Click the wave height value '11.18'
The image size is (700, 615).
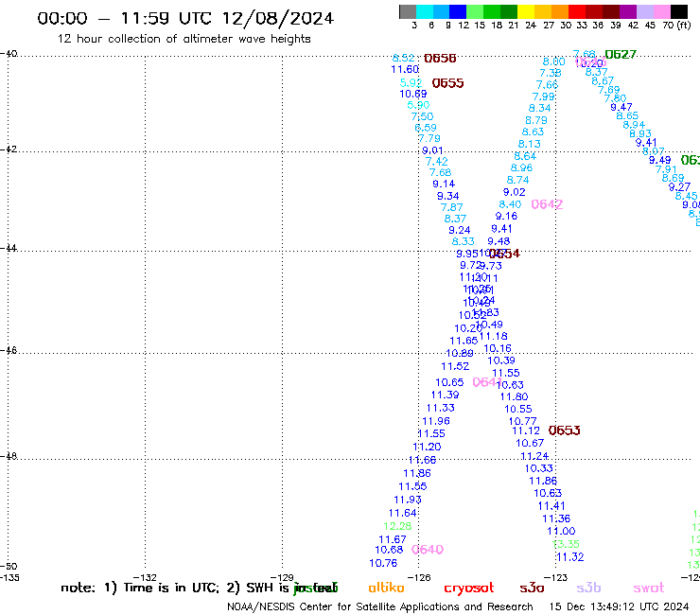493,336
